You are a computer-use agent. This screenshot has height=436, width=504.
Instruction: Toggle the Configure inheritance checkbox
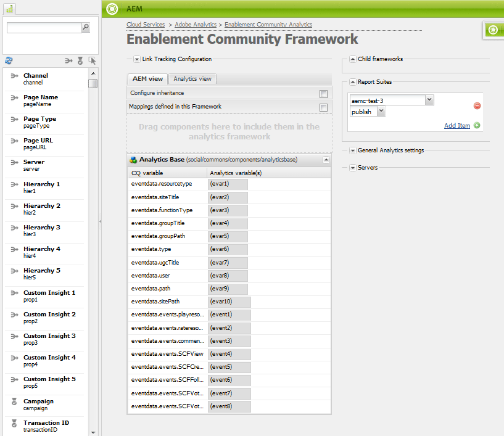[323, 94]
